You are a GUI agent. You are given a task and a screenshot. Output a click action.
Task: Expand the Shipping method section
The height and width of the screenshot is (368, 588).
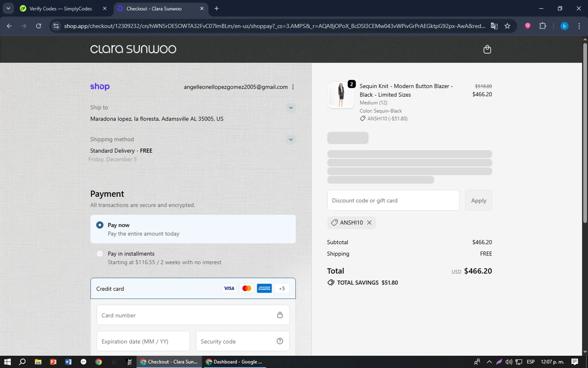coord(291,139)
